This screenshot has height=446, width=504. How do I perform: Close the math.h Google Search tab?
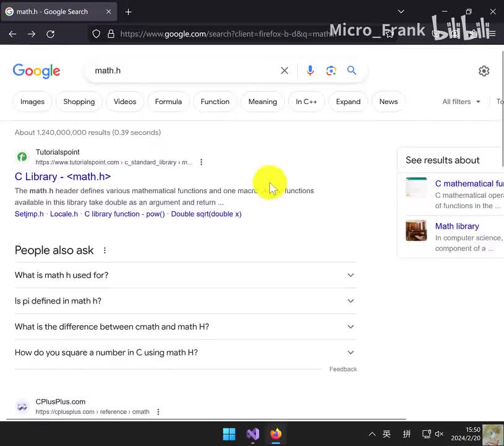(108, 12)
